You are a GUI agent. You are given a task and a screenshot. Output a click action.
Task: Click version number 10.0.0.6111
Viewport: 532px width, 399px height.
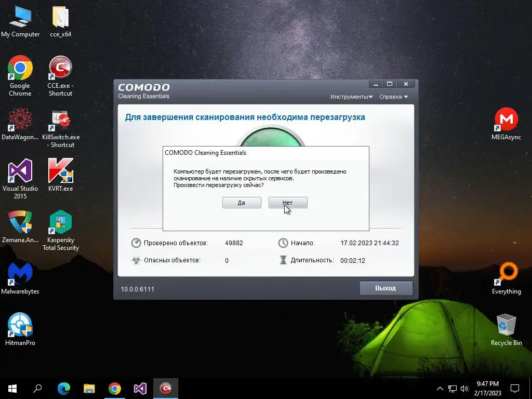click(x=137, y=289)
